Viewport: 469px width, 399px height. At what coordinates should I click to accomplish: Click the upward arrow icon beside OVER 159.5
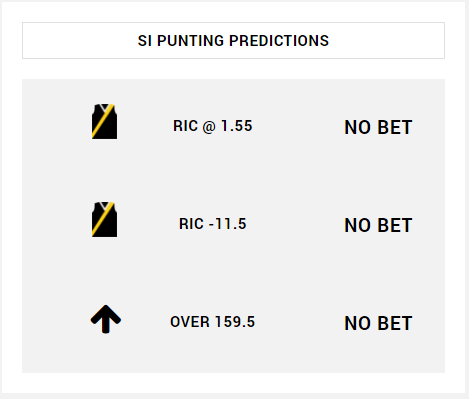tap(106, 319)
